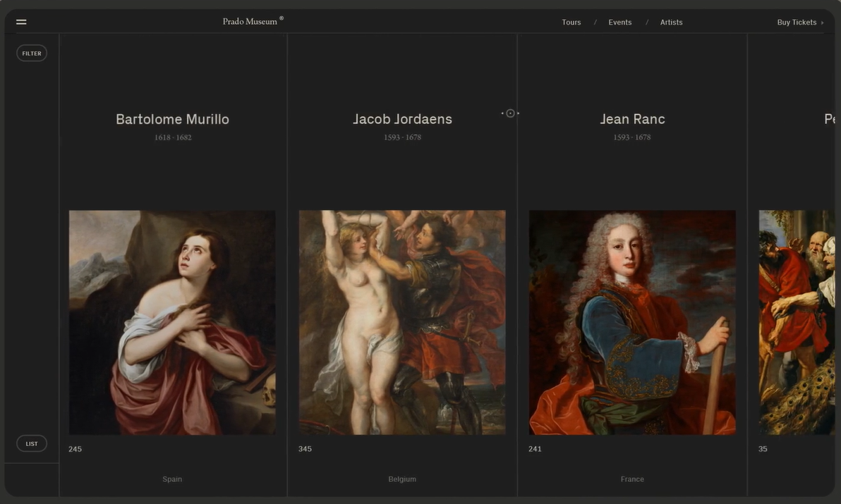Open the hamburger menu icon
841x504 pixels.
point(21,22)
